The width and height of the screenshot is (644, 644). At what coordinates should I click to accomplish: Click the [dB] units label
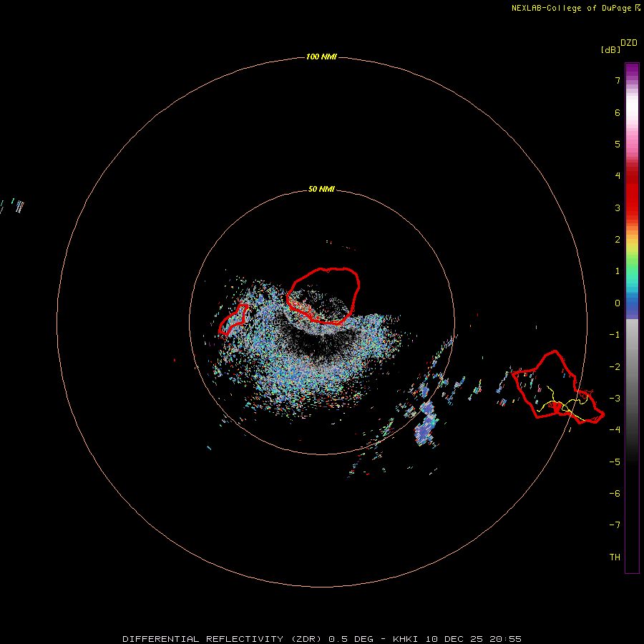[610, 49]
